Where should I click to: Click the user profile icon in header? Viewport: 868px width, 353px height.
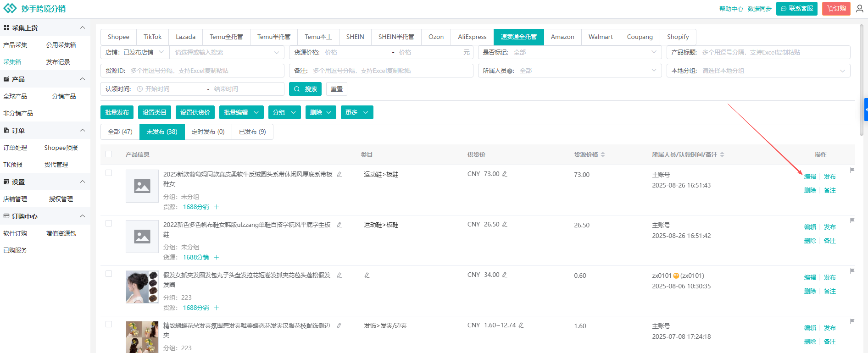click(x=859, y=9)
